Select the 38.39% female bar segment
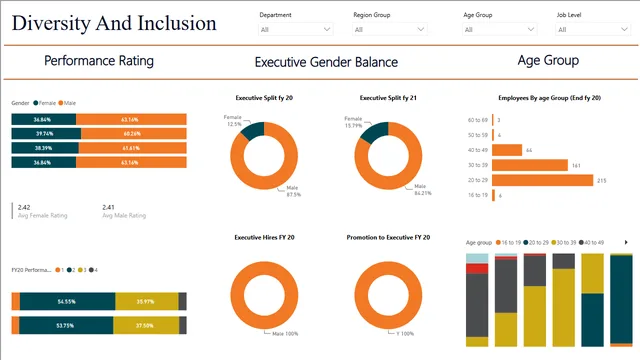Viewport: 640px width, 360px height. coord(45,148)
